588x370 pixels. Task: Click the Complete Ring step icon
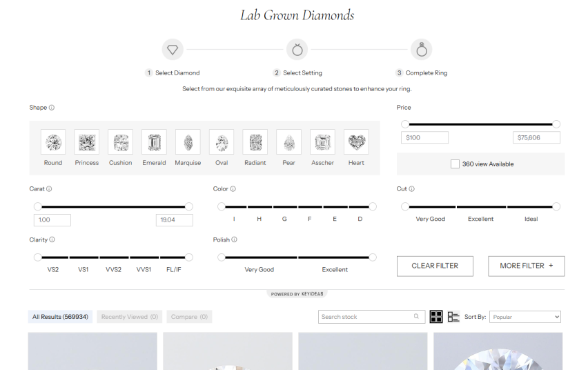pos(422,50)
